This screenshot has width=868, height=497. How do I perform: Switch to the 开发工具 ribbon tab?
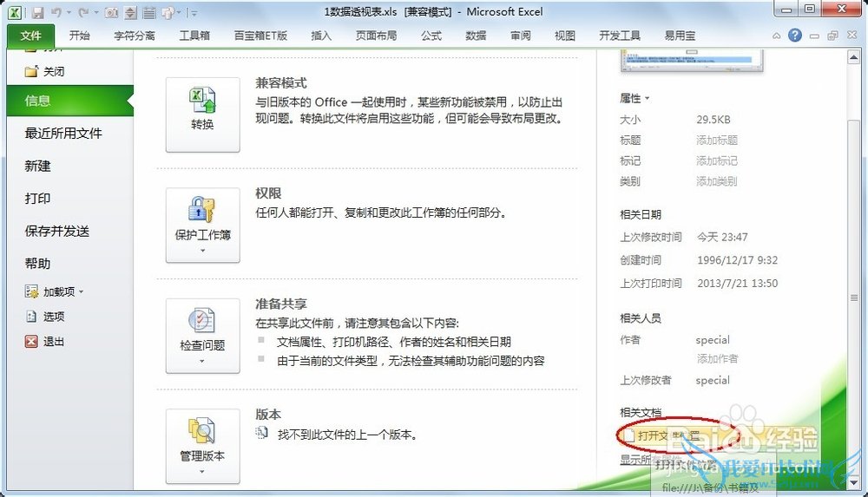pos(620,36)
